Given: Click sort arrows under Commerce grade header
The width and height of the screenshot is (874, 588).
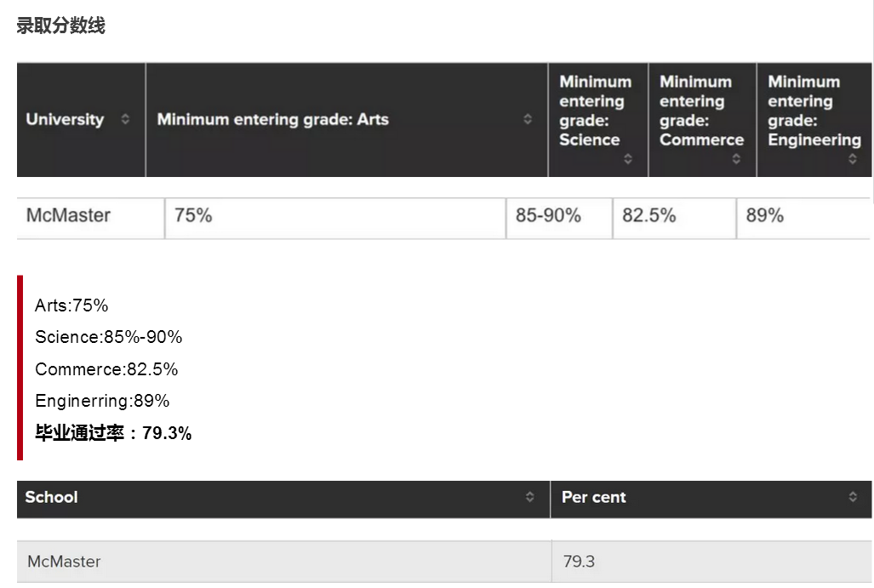Looking at the screenshot, I should pyautogui.click(x=736, y=158).
